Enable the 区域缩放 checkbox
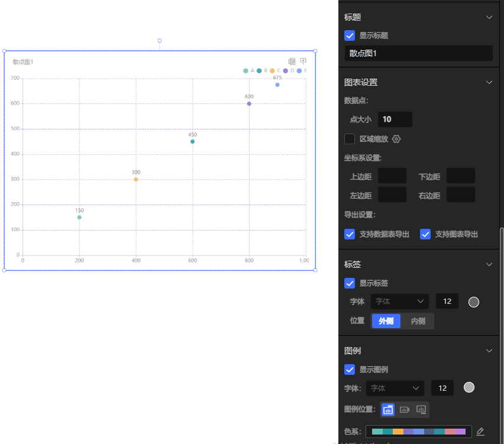The image size is (504, 444). (350, 139)
